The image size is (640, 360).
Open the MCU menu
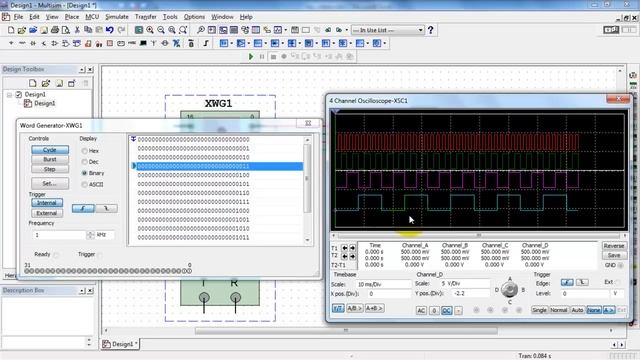pos(92,17)
